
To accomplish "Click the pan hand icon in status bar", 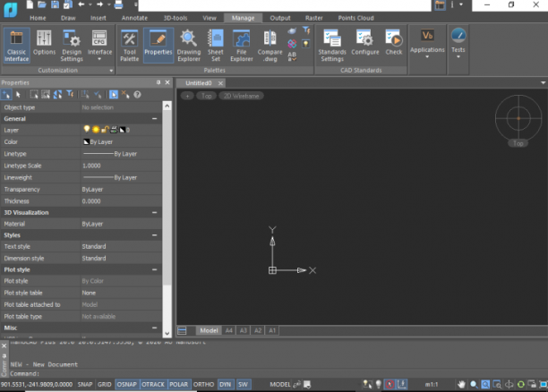I will pyautogui.click(x=461, y=384).
